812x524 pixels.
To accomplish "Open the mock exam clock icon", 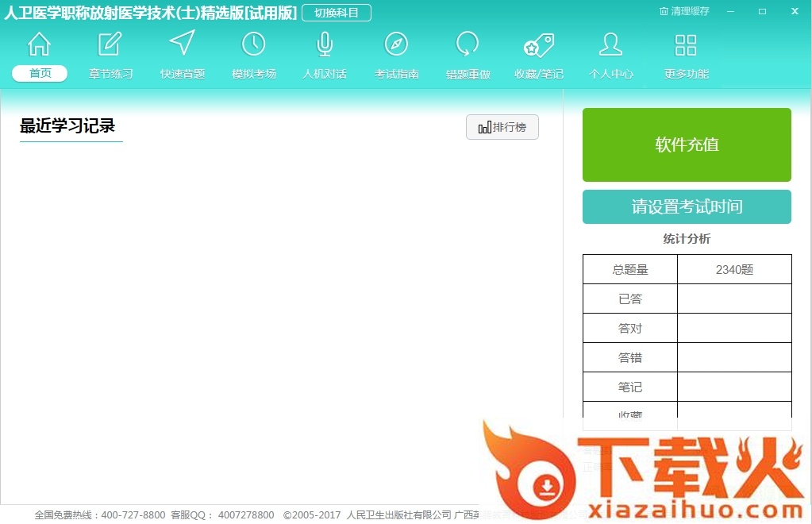I will click(253, 44).
